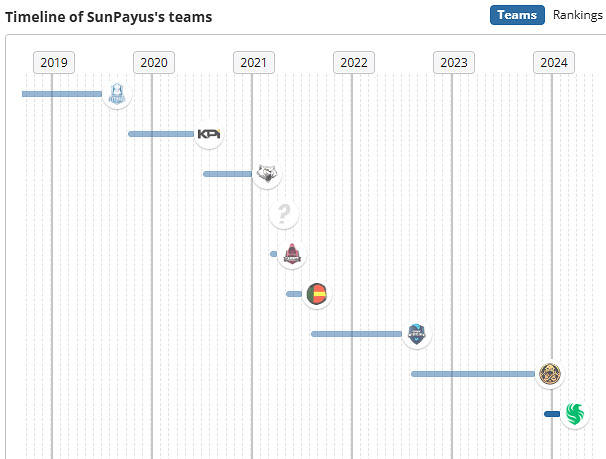Image resolution: width=606 pixels, height=459 pixels.
Task: Open the KPI team logo
Action: (x=208, y=134)
